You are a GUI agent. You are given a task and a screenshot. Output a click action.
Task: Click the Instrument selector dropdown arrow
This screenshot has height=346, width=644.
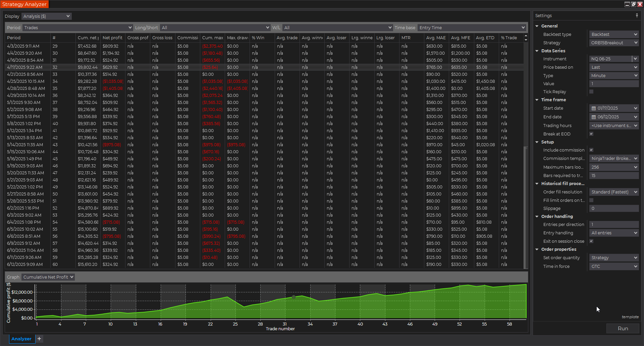[635, 59]
